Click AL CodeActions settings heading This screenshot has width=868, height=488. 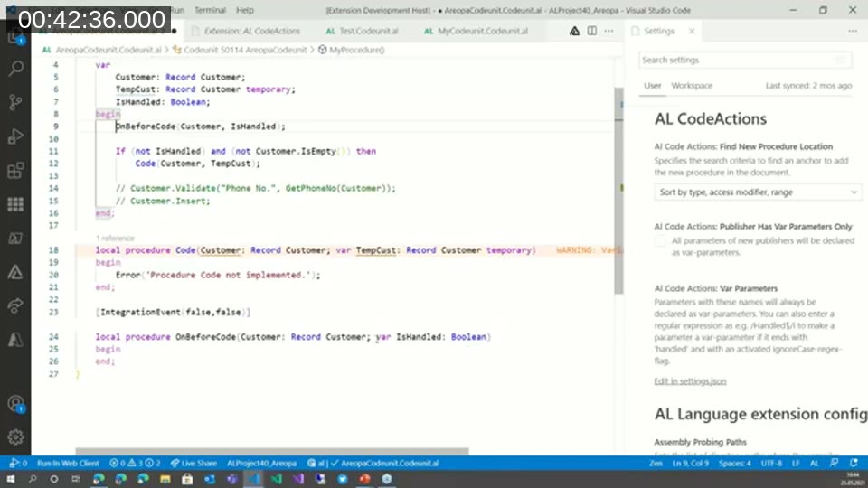(711, 119)
